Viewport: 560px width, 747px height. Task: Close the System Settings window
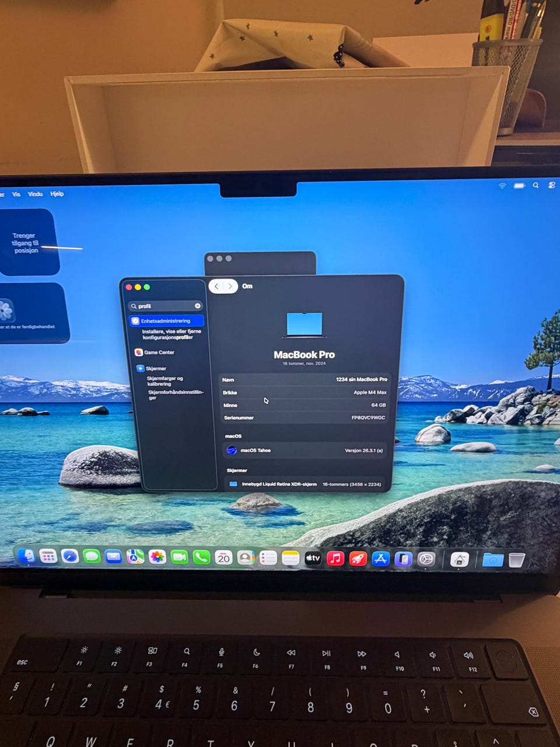129,287
